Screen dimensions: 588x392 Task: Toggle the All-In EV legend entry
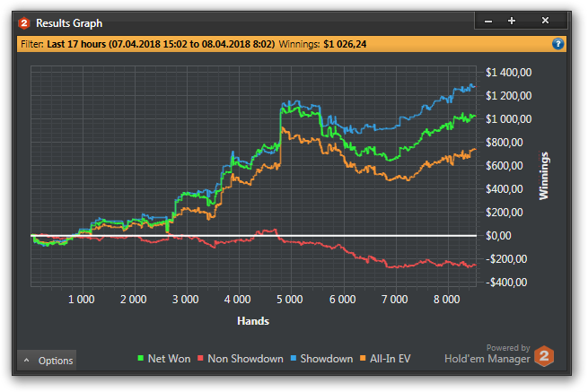[385, 359]
